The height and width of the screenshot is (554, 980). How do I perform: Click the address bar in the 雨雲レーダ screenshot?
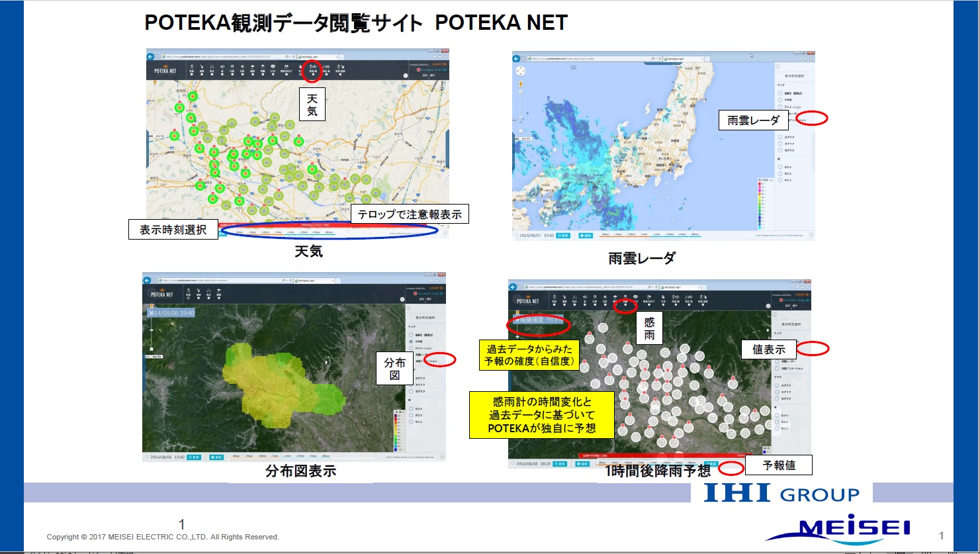594,59
